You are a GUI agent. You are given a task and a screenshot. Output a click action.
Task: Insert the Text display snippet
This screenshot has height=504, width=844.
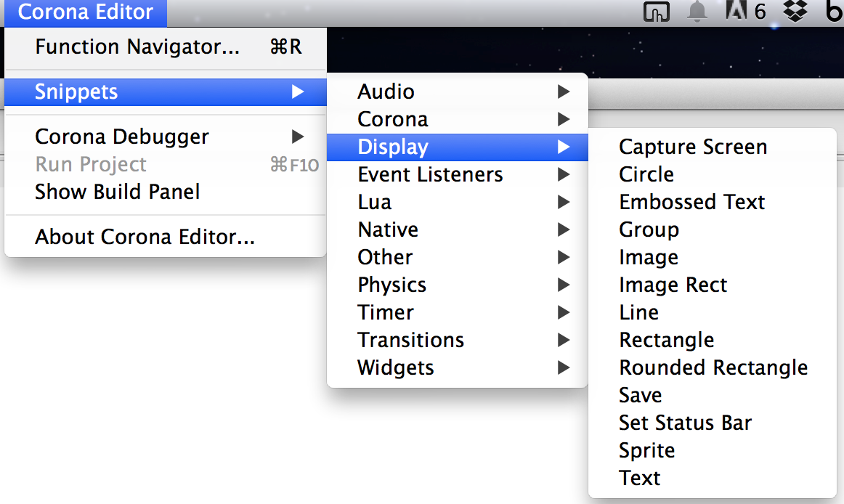tap(713, 478)
